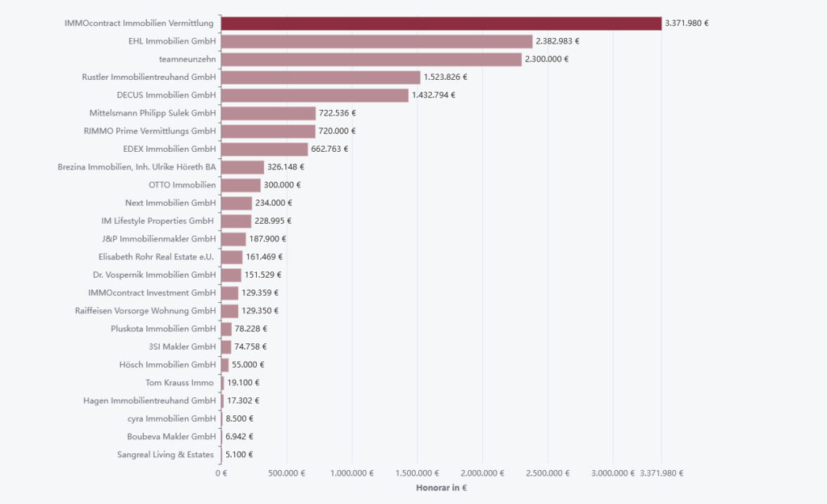Screen dimensions: 827x504
Task: Click the value '326.148 €'
Action: [x=285, y=167]
